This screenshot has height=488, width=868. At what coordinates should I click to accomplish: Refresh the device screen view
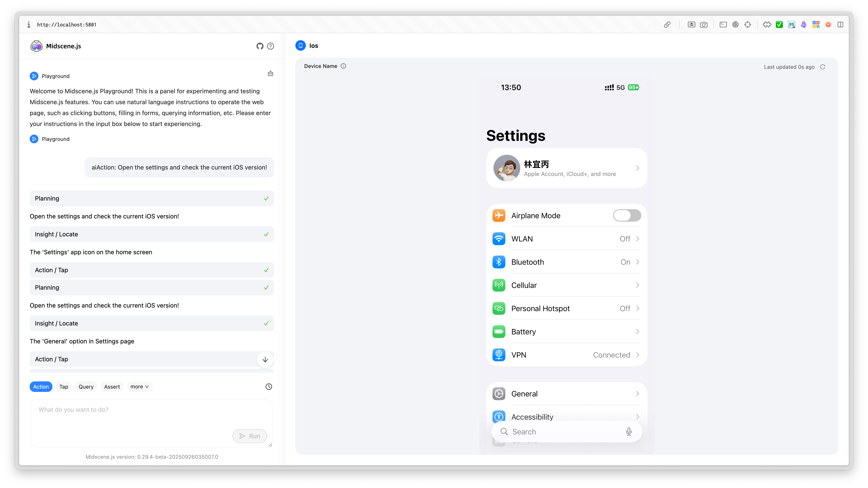tap(823, 67)
